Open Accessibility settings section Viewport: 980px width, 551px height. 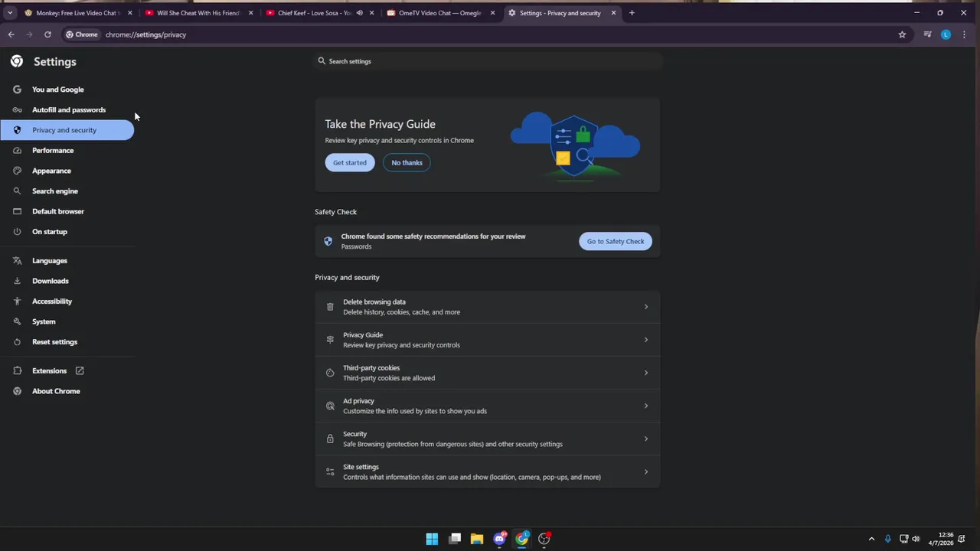pos(52,301)
